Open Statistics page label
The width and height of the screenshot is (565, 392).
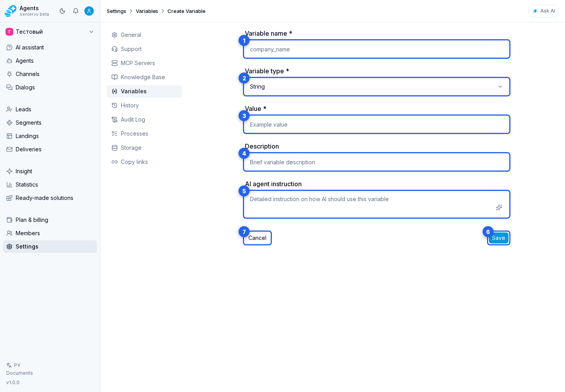coord(27,185)
